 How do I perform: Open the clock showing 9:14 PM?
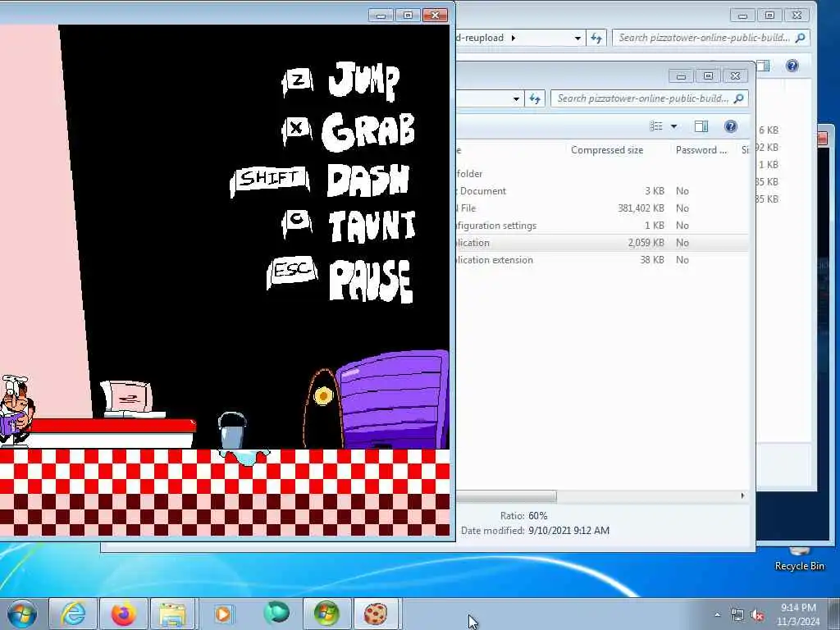798,614
